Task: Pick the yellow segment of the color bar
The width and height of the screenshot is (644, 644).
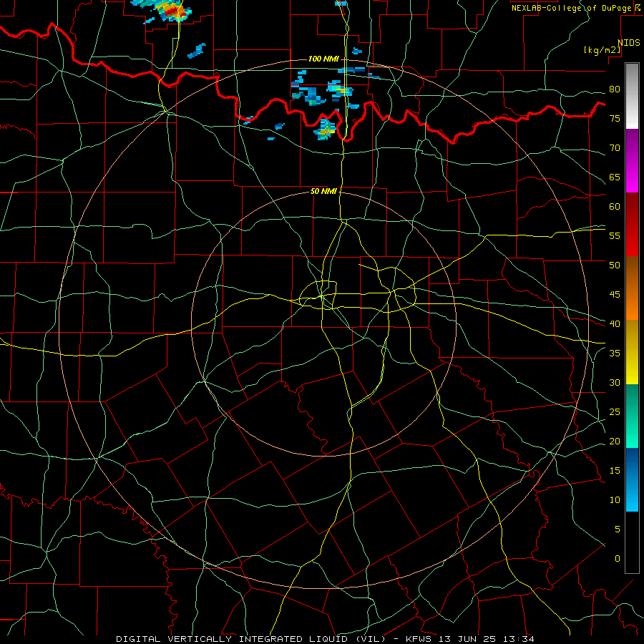Action: 632,352
